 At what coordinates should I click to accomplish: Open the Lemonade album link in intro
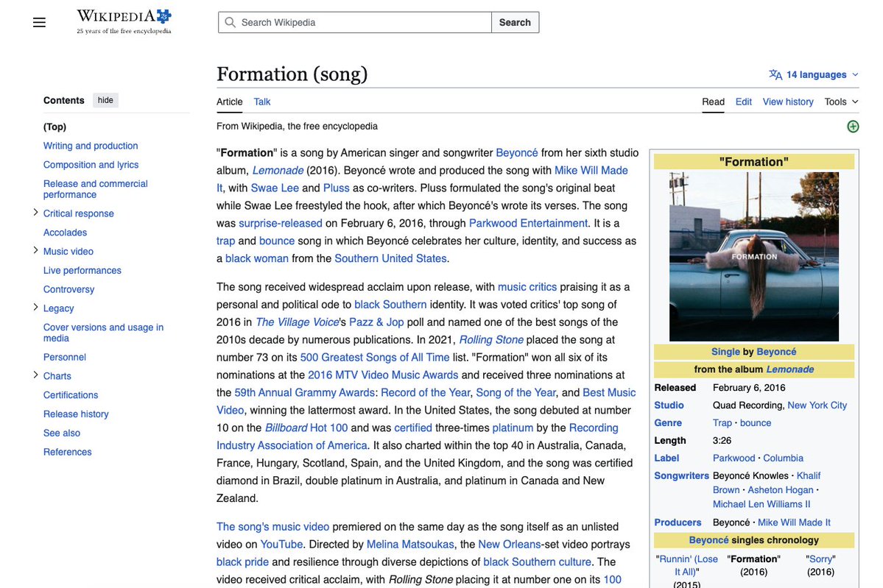[278, 171]
